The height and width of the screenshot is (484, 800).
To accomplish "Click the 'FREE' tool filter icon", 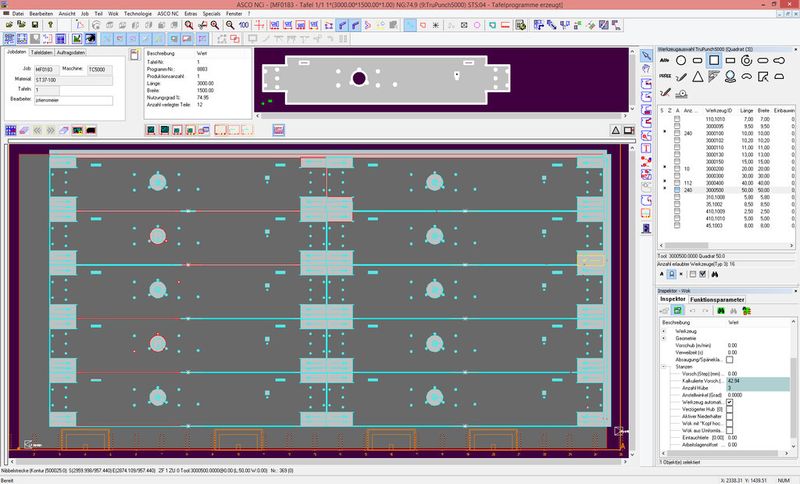I will point(665,76).
